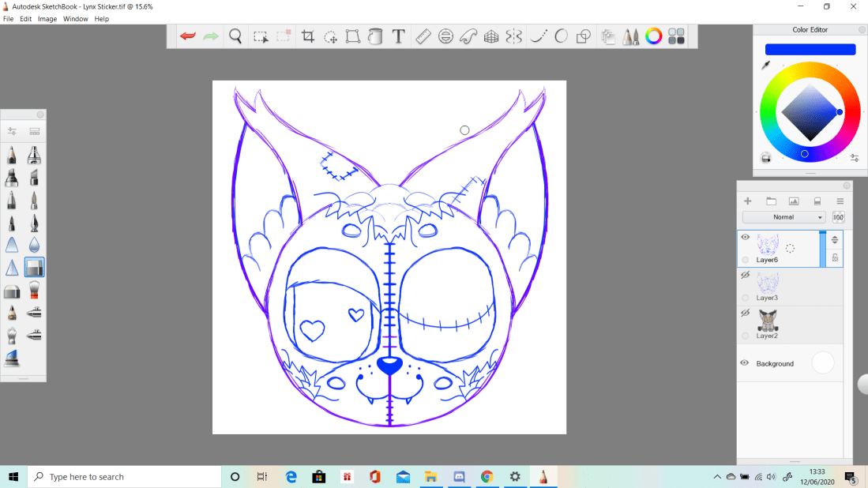Open the Window menu

point(76,18)
